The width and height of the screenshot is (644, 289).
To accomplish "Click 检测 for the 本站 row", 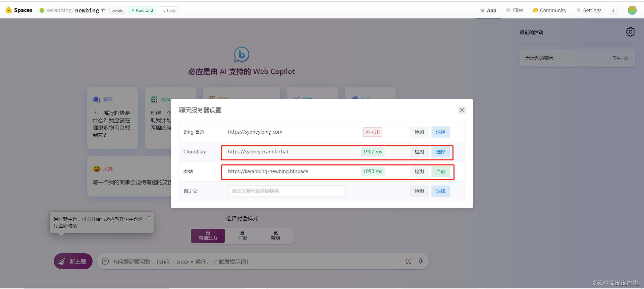I will click(x=419, y=171).
